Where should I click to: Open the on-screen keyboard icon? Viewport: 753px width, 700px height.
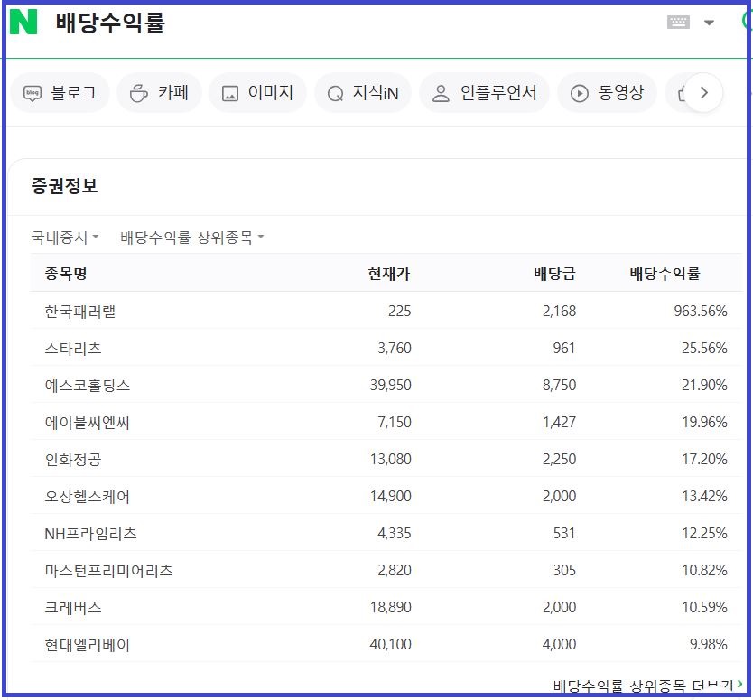coord(678,22)
